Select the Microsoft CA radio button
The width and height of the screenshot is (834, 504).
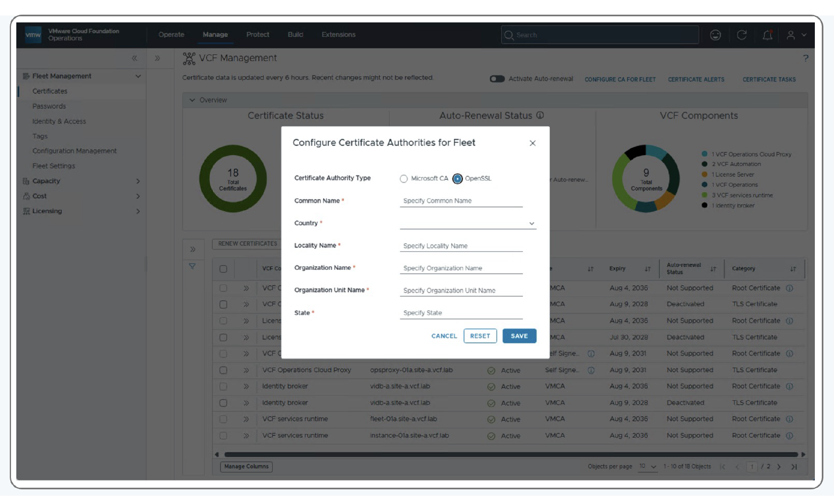404,179
